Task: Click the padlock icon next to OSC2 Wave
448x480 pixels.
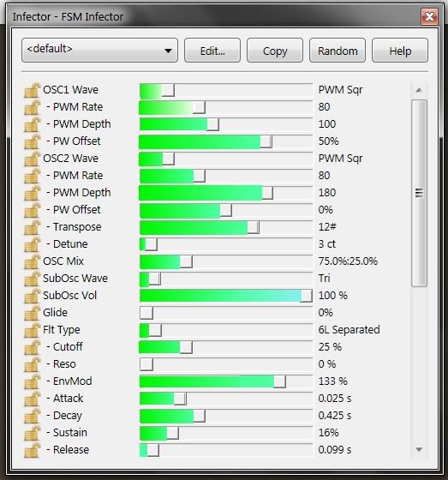Action: pos(33,159)
